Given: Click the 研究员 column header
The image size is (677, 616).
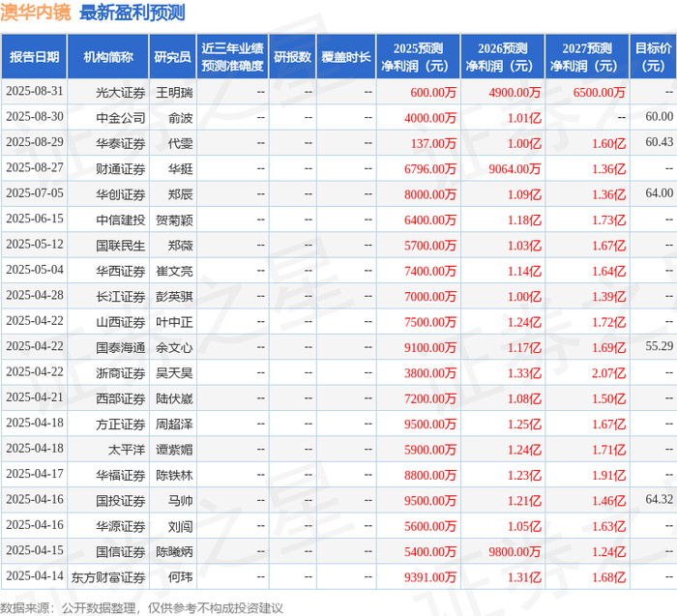Looking at the screenshot, I should pos(173,57).
